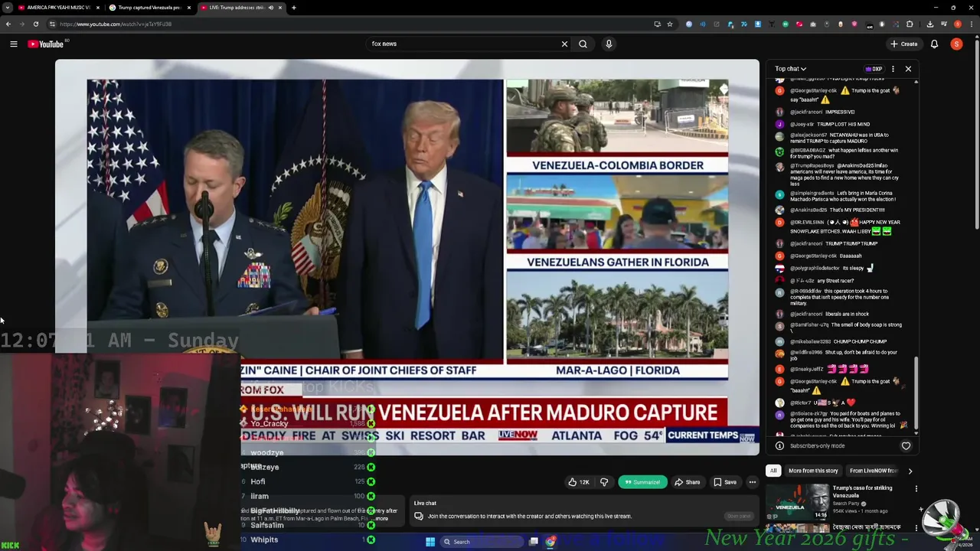The height and width of the screenshot is (551, 980).
Task: Switch to 'AMERICA F#K YEAH' tab
Action: click(57, 8)
